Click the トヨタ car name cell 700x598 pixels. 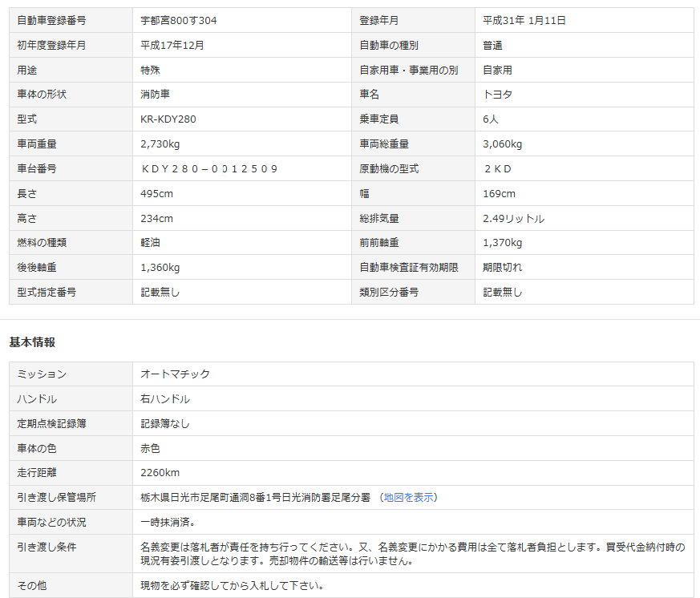pos(497,95)
